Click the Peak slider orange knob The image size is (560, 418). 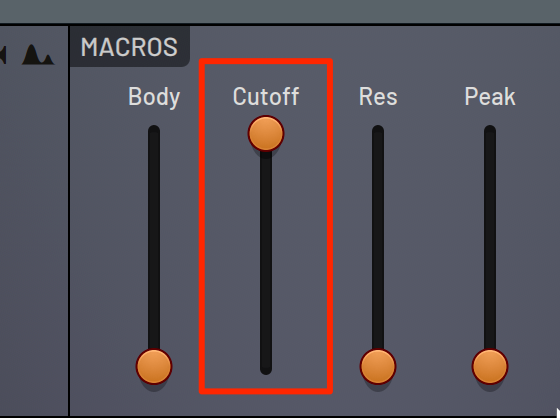pyautogui.click(x=490, y=366)
